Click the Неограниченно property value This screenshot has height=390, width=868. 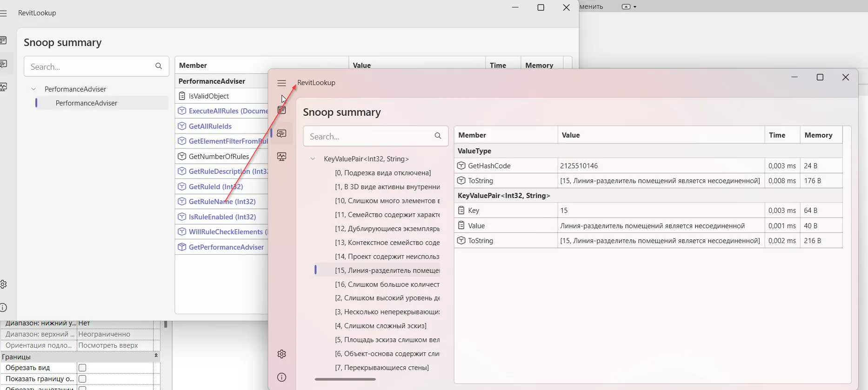(104, 334)
